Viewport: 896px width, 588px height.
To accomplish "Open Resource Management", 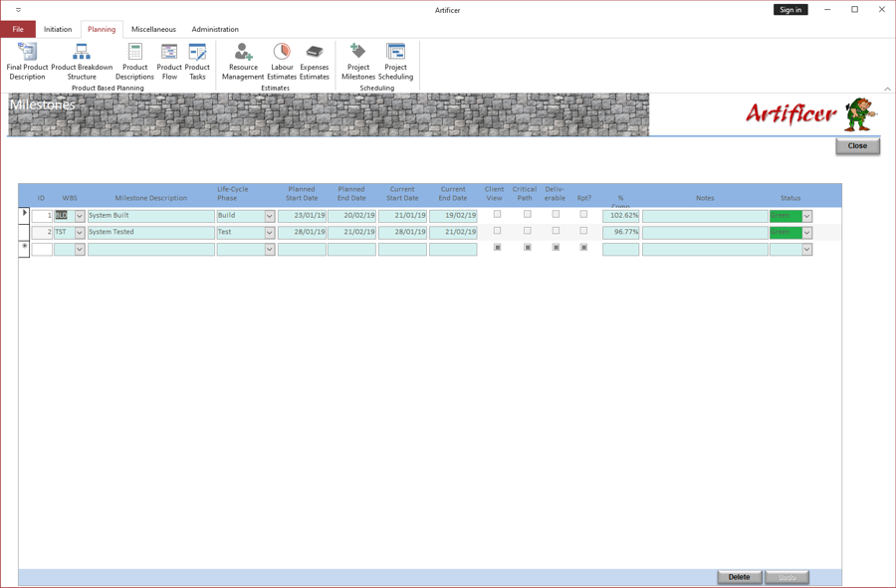I will [243, 62].
